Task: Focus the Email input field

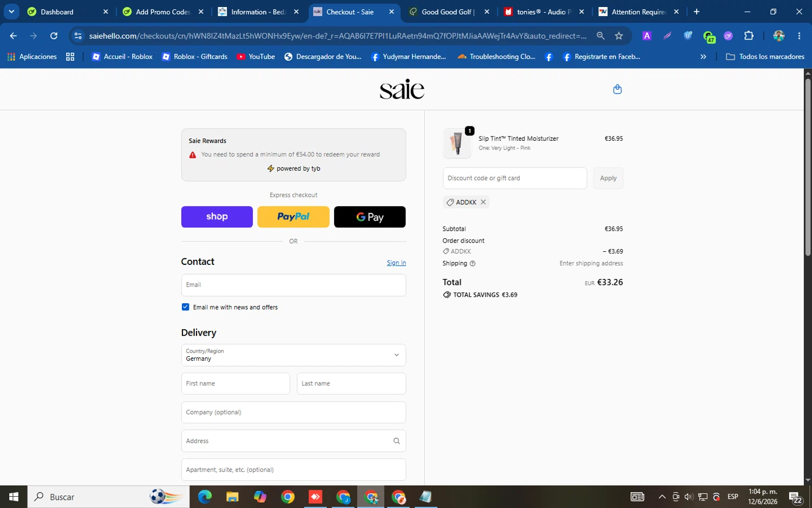Action: point(293,285)
